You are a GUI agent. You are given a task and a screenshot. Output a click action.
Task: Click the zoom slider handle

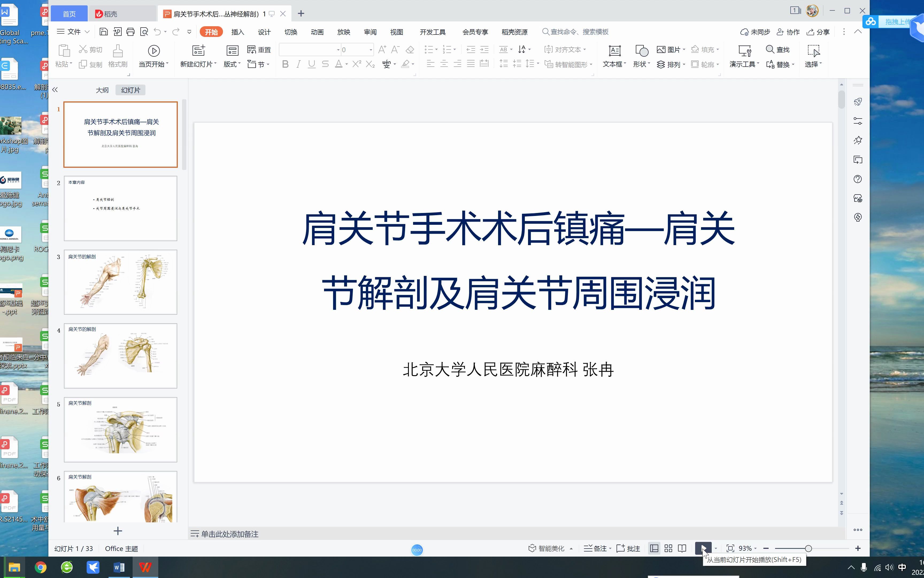[808, 548]
